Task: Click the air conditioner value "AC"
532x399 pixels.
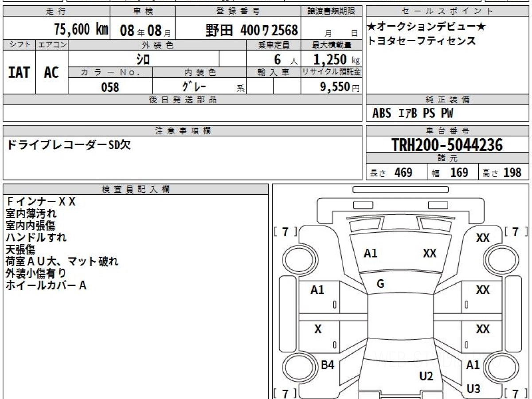Action: pos(51,72)
